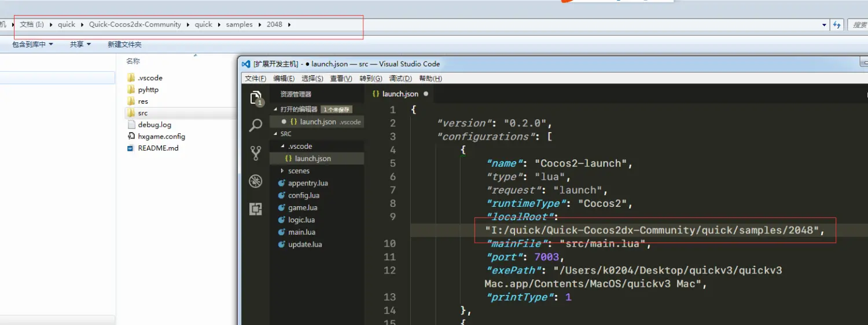The image size is (868, 325).
Task: Select launch.json under open editors
Action: pos(317,122)
